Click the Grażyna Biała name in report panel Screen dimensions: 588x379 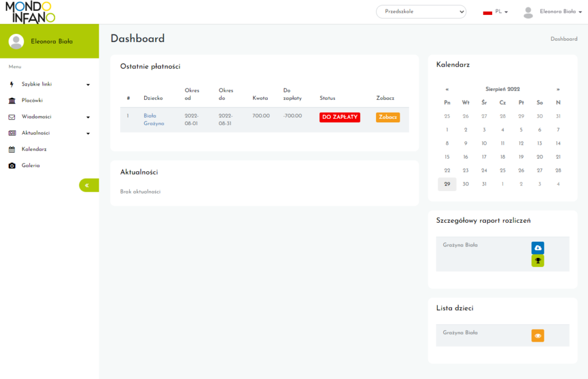(x=460, y=245)
